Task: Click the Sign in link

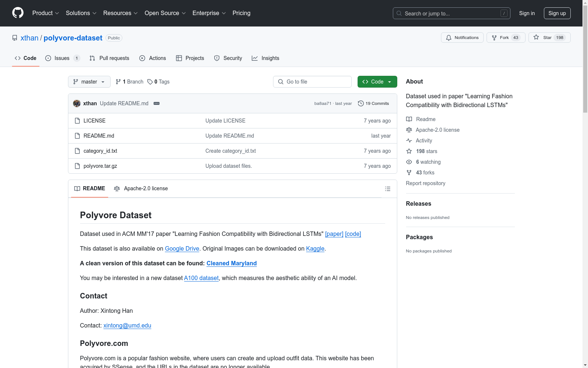Action: coord(527,13)
